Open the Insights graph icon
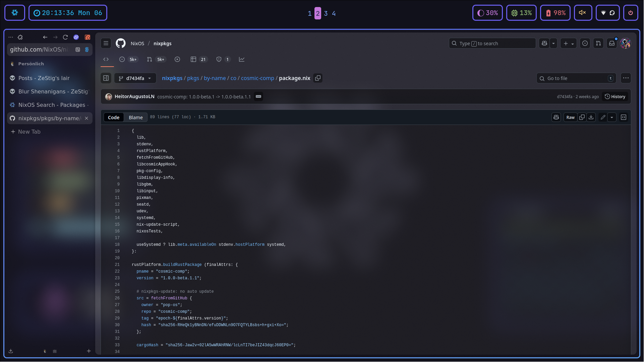Viewport: 644px width, 362px height. (242, 59)
